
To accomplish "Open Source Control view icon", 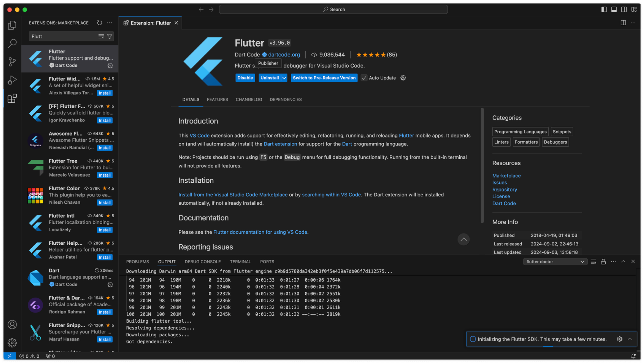I will click(12, 62).
